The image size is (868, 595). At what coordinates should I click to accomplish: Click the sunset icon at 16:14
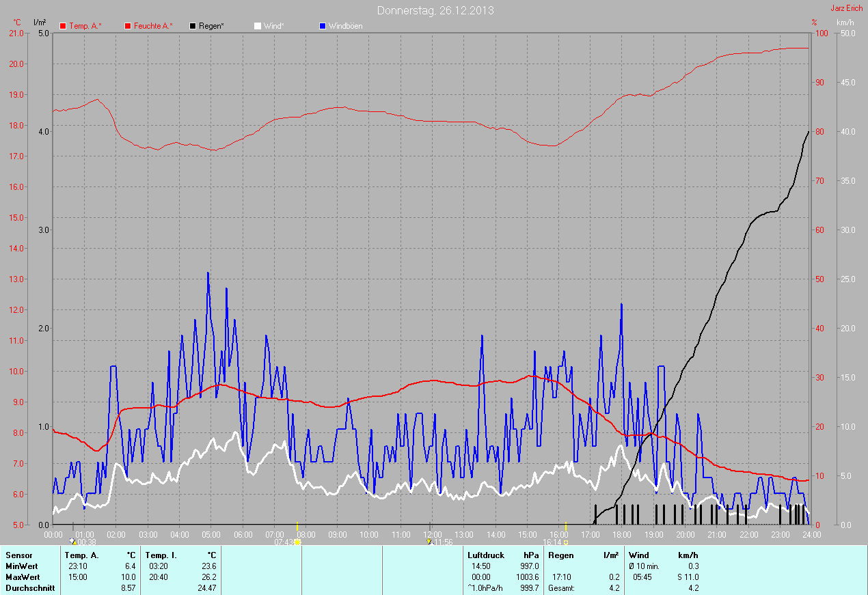click(x=566, y=542)
